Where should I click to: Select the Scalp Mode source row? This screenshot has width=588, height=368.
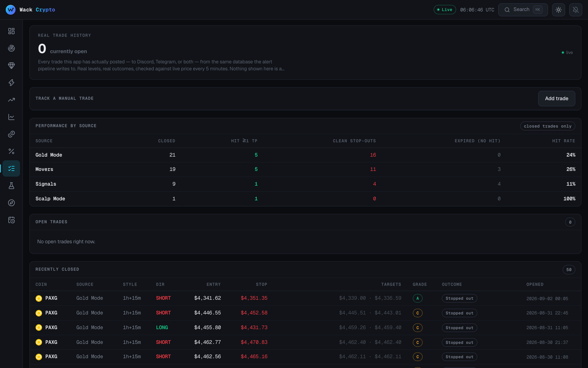[305, 199]
